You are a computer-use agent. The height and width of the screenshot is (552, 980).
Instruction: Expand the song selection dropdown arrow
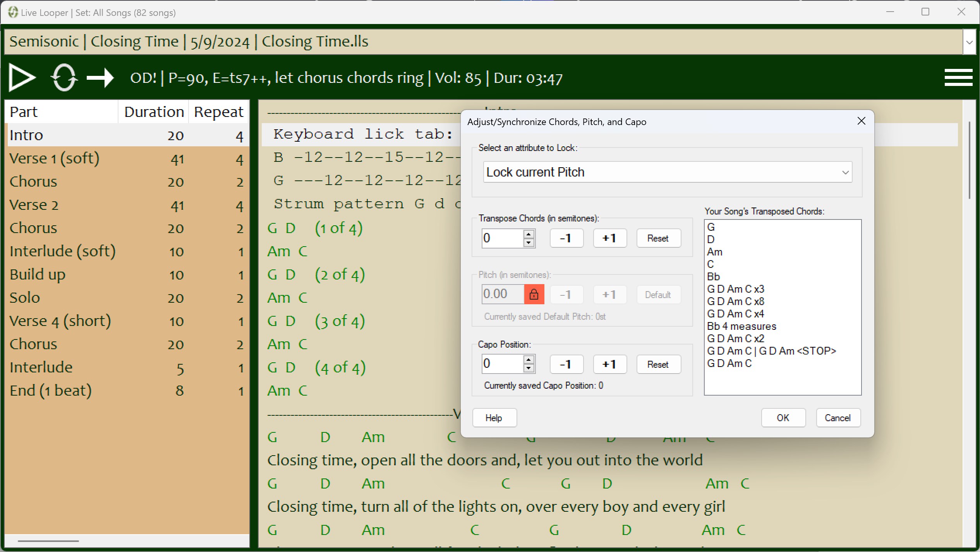tap(969, 42)
